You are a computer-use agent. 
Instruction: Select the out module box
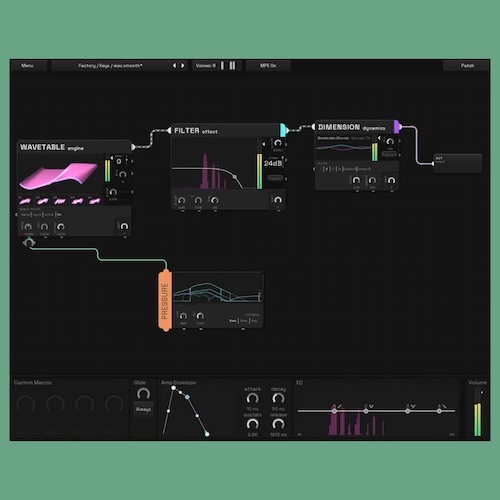[458, 163]
